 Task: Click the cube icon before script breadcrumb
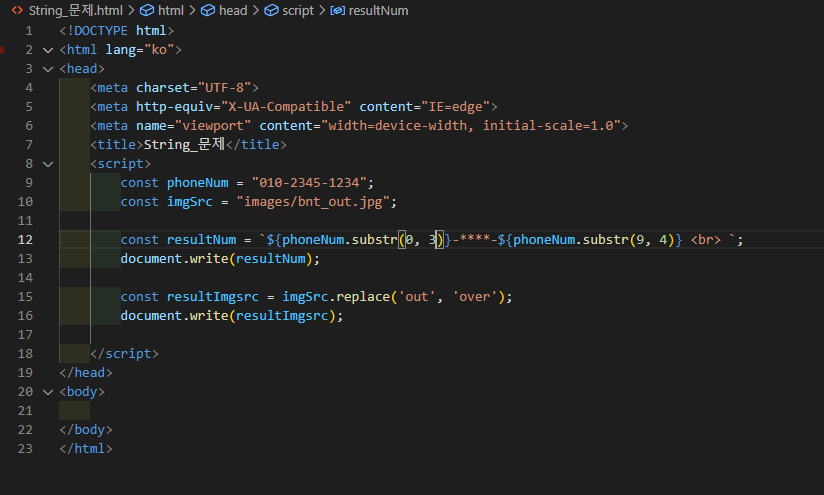click(271, 11)
